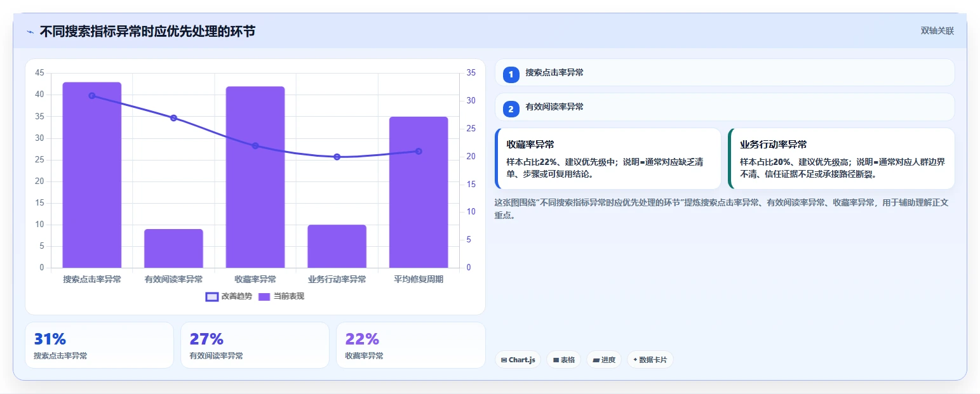The height and width of the screenshot is (394, 980).
Task: Click the 收藏率异常 bar in the chart
Action: 255,177
